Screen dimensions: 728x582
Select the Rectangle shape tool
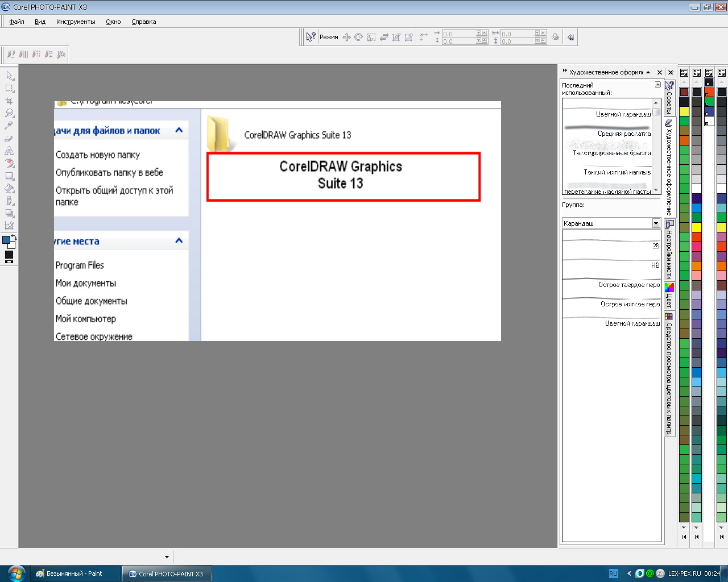click(10, 176)
